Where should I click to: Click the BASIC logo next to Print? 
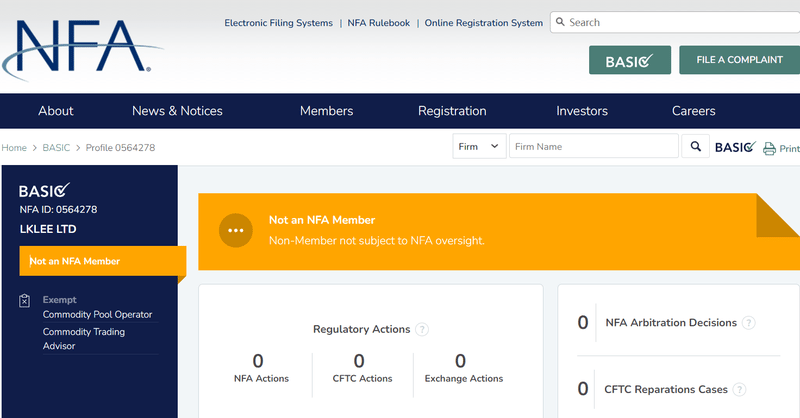[x=734, y=147]
